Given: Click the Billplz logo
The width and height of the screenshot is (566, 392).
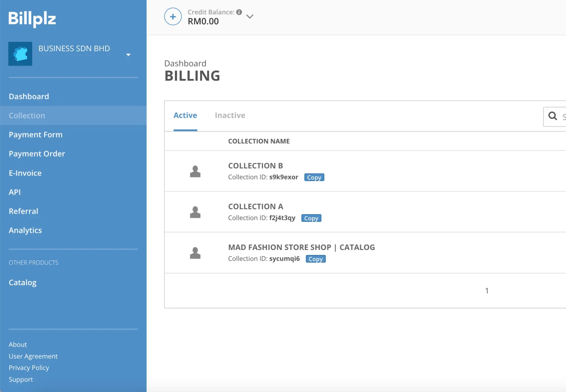Looking at the screenshot, I should pyautogui.click(x=32, y=19).
